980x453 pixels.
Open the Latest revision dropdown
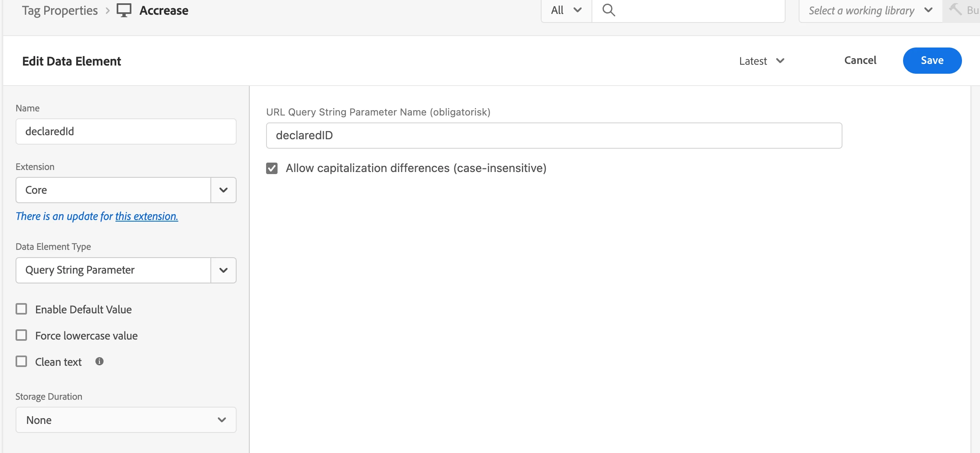point(761,61)
